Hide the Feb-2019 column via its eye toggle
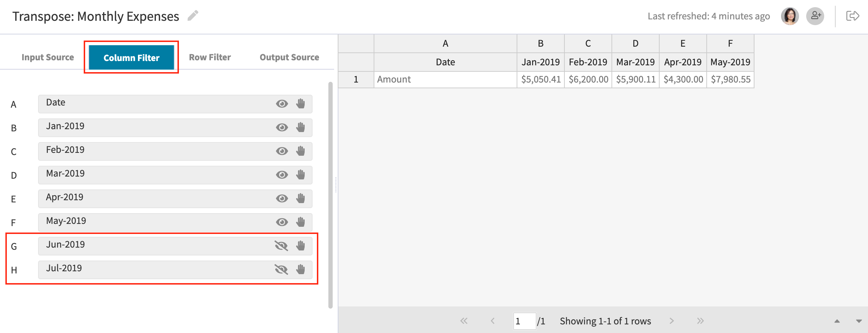The image size is (868, 333). click(x=282, y=151)
